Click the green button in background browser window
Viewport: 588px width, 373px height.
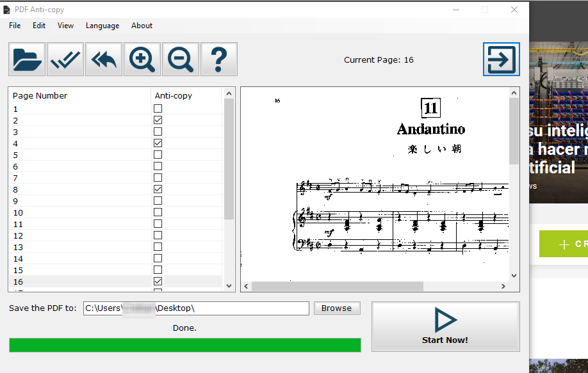564,244
